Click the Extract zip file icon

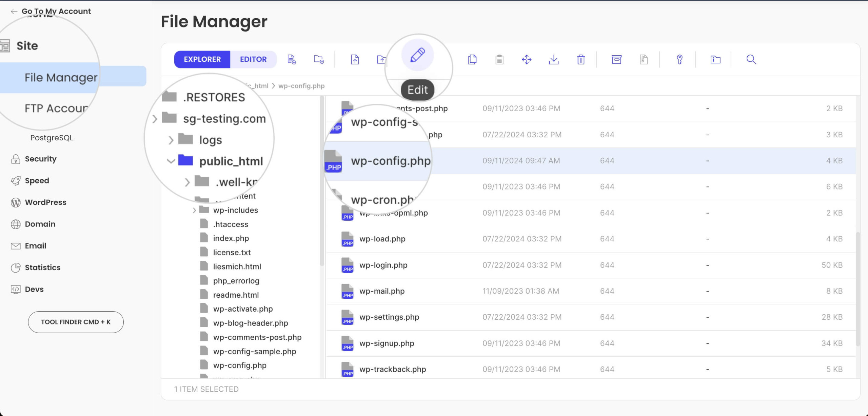(644, 59)
